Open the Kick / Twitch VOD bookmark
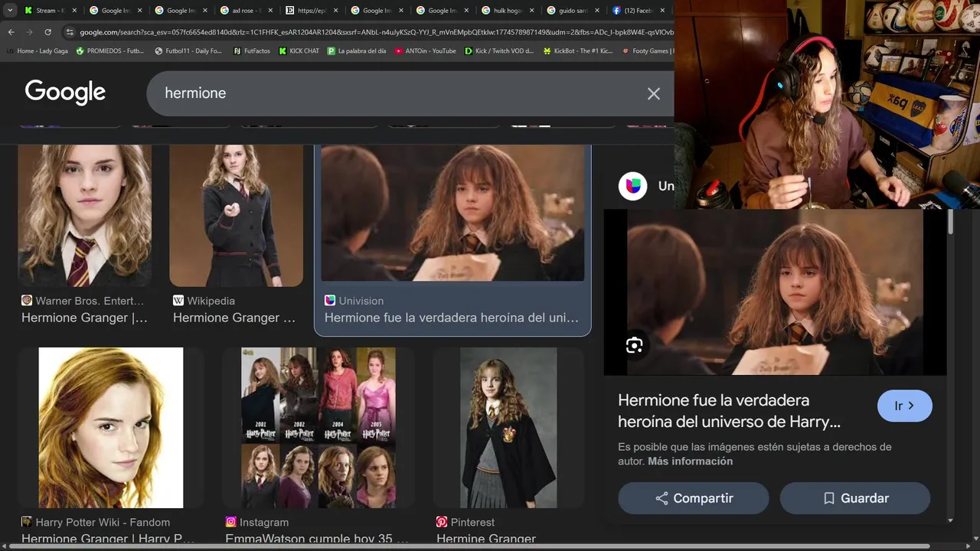The height and width of the screenshot is (551, 980). point(499,51)
